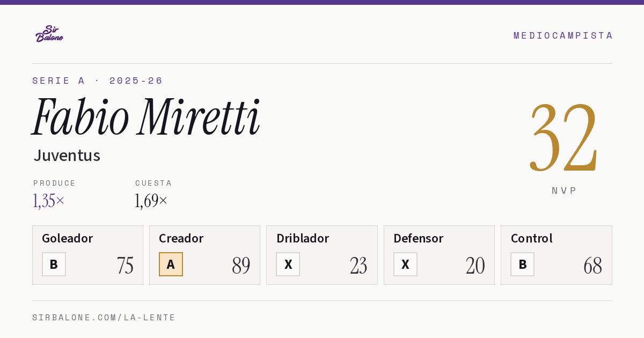Click the large 32 rating number
The height and width of the screenshot is (338, 644).
(563, 137)
